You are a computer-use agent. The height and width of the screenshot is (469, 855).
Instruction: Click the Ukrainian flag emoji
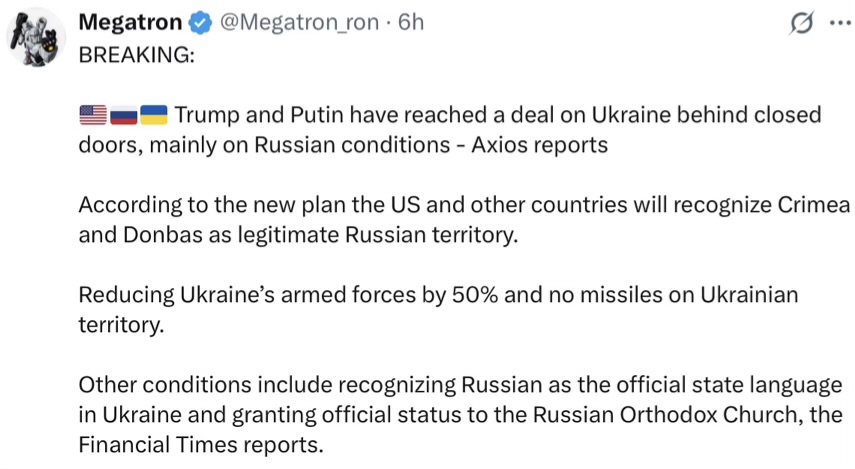tap(153, 113)
